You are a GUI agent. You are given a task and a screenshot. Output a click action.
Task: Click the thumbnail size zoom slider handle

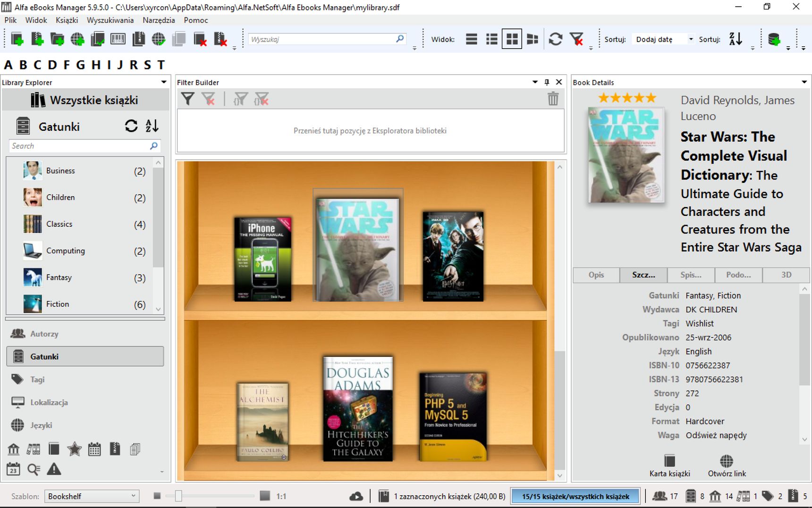tap(178, 496)
